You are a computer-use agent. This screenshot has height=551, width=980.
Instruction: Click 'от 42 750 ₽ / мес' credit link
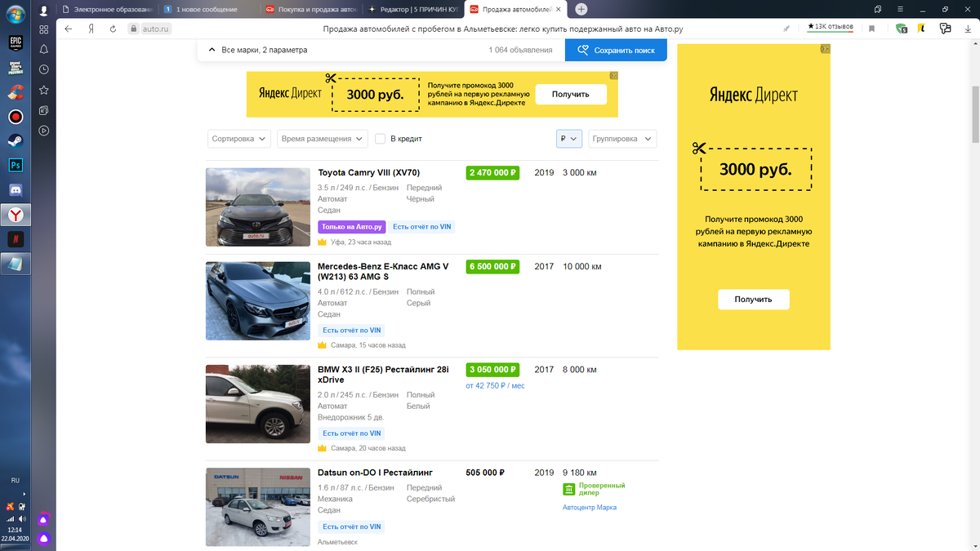[x=495, y=385]
